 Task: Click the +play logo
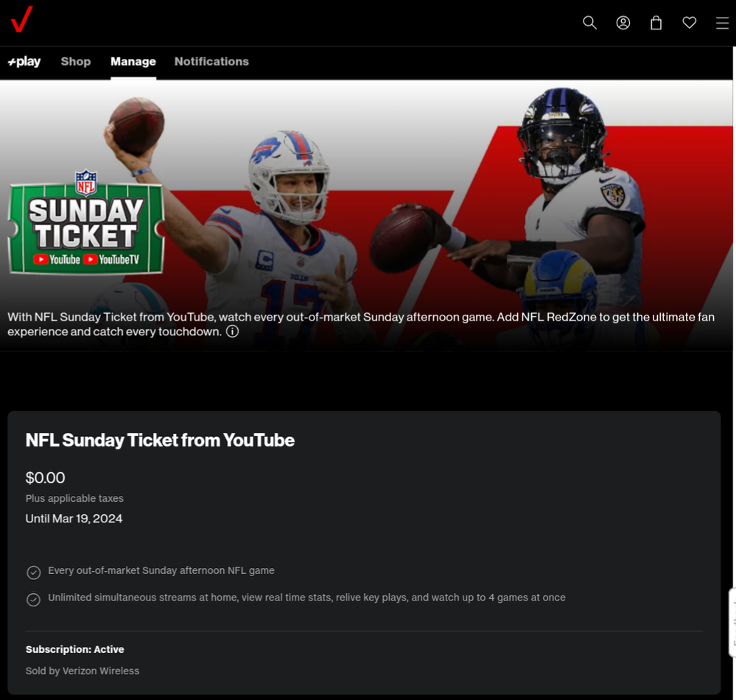coord(24,61)
